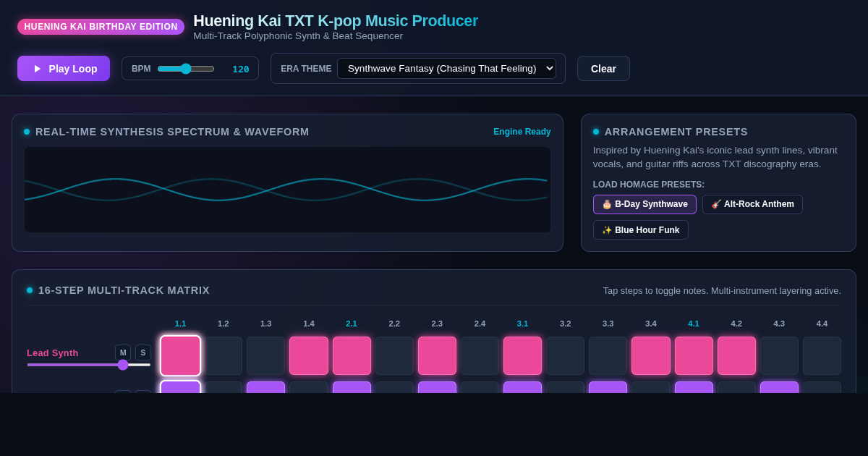
Task: Toggle Lead Synth step 4.2
Action: point(736,355)
